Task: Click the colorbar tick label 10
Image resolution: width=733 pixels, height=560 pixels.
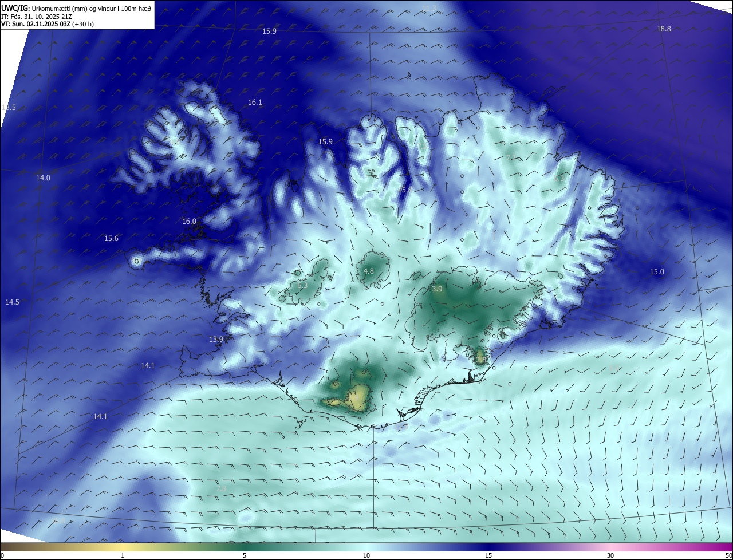Action: click(366, 555)
